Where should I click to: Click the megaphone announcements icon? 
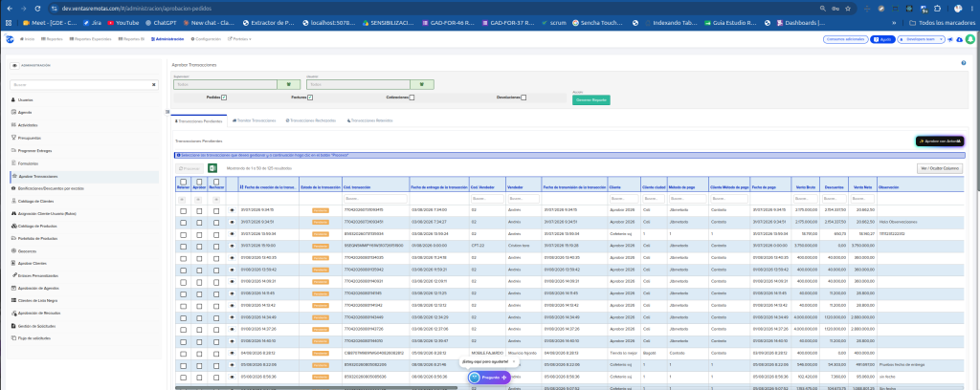click(x=950, y=39)
